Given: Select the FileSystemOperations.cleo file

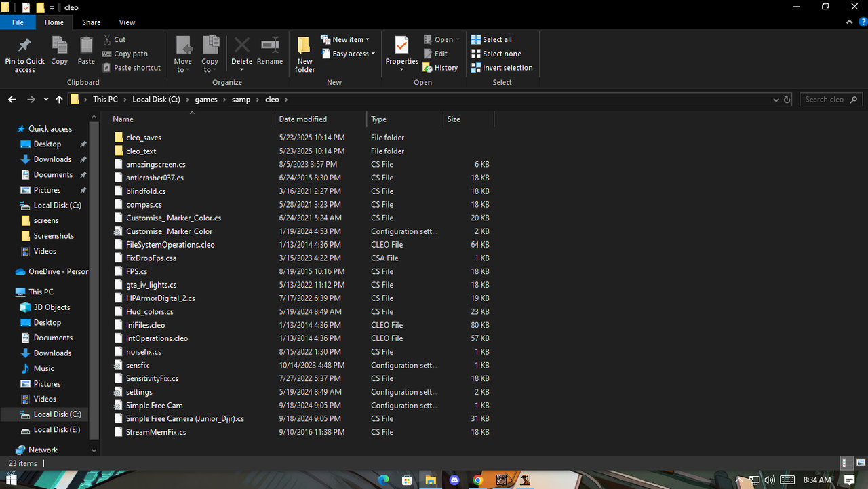Looking at the screenshot, I should (x=170, y=245).
